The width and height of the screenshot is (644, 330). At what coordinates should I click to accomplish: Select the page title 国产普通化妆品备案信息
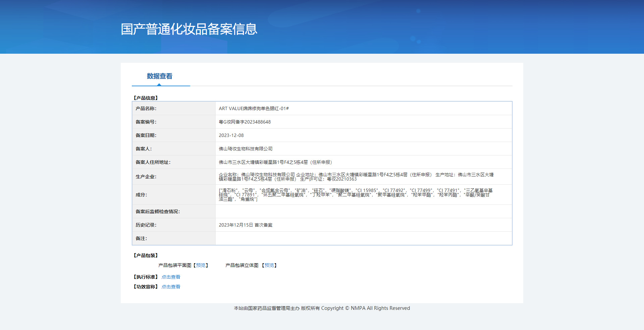[x=189, y=29]
